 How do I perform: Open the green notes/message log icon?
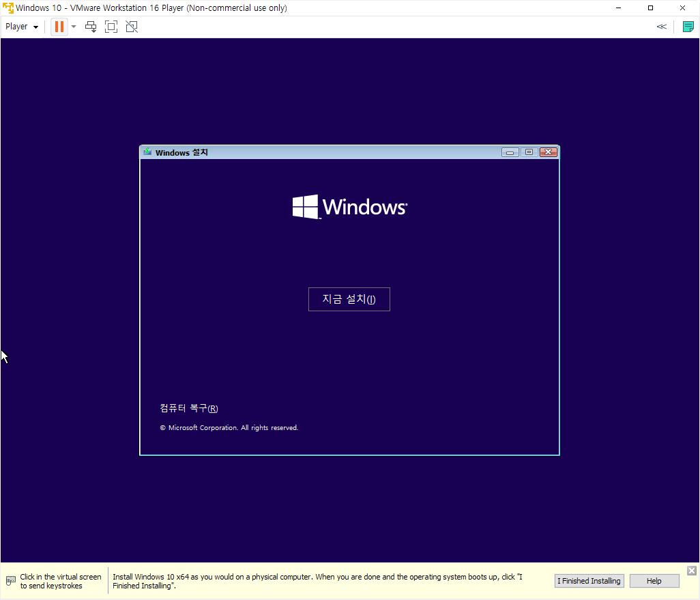688,27
